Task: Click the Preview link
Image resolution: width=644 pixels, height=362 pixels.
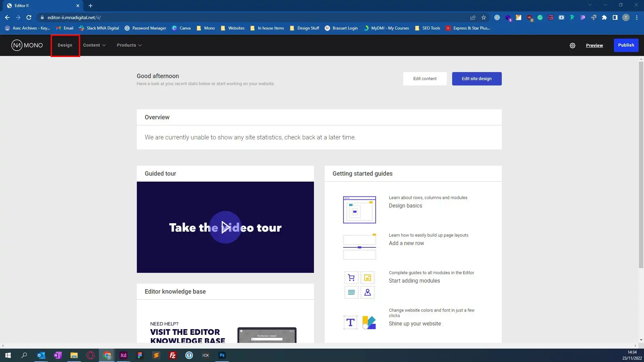Action: tap(594, 46)
